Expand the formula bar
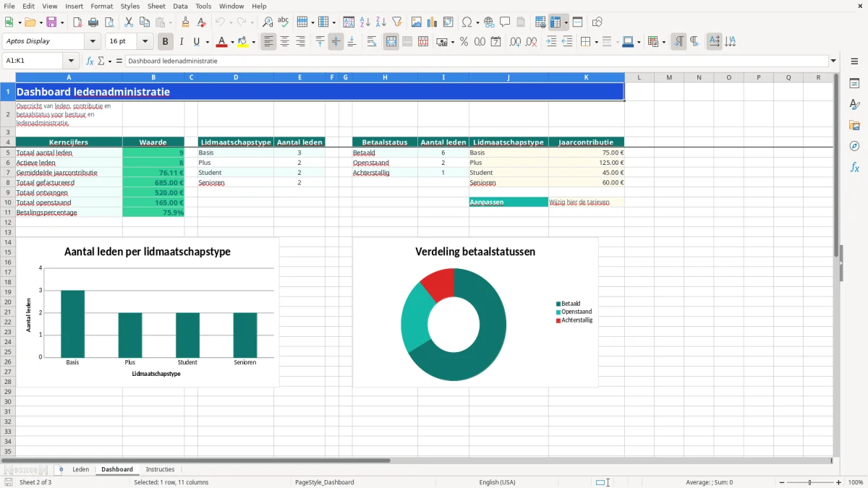This screenshot has width=868, height=488. tap(833, 61)
